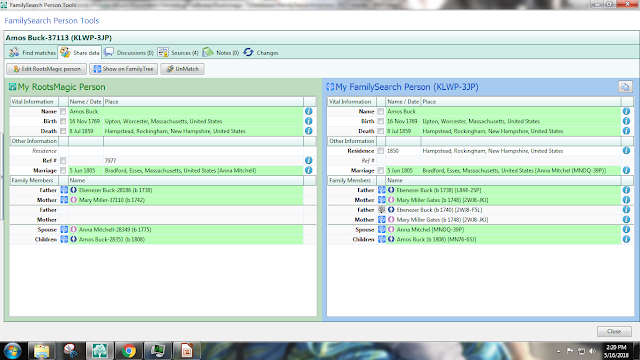The width and height of the screenshot is (640, 360).
Task: Open the Find matches tab
Action: coord(32,53)
